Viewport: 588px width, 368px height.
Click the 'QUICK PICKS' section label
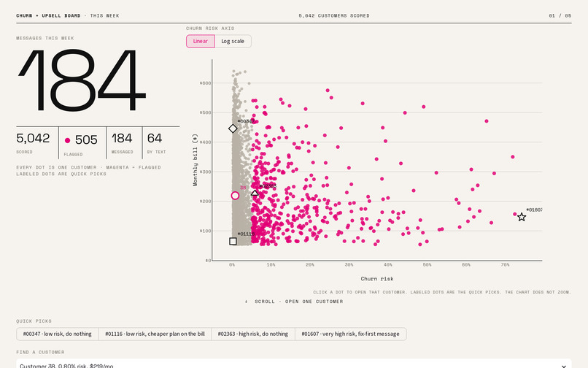pyautogui.click(x=34, y=321)
